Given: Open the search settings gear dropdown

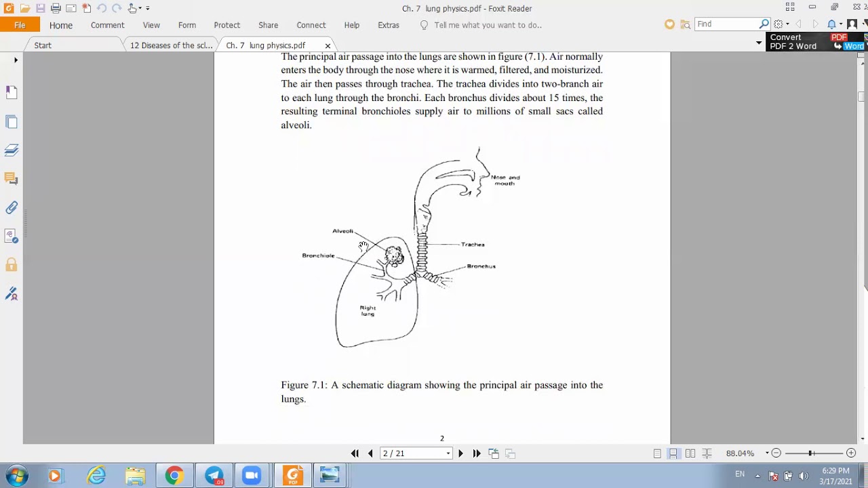Looking at the screenshot, I should (781, 24).
